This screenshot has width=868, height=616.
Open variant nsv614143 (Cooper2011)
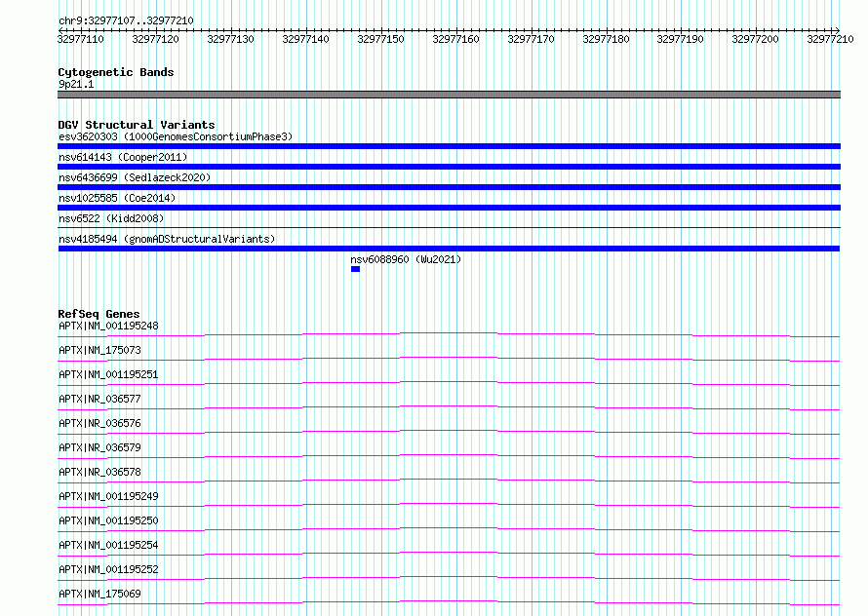coord(123,157)
